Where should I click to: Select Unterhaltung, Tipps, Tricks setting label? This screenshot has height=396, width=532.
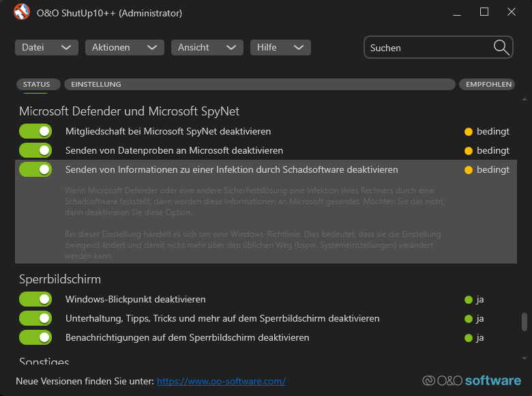click(222, 318)
